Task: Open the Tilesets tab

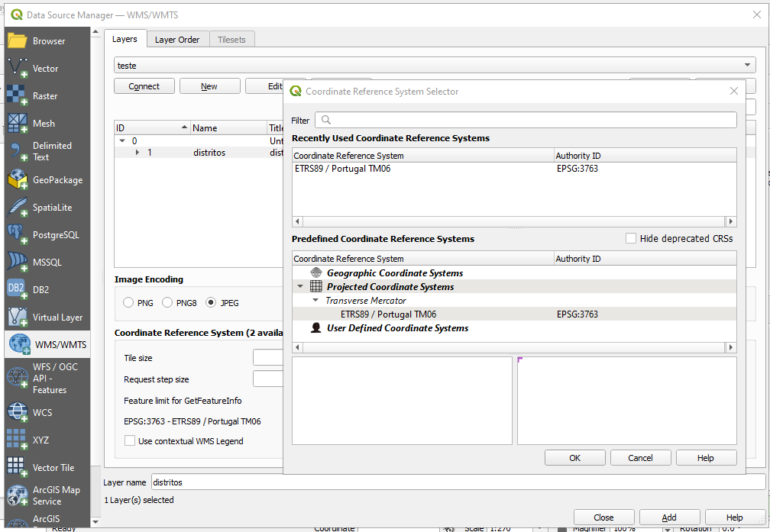Action: click(231, 39)
